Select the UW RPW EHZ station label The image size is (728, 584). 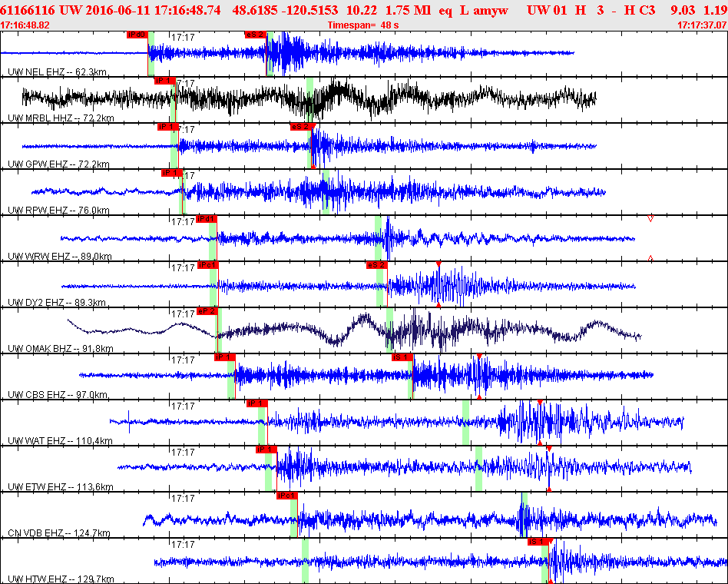[x=58, y=210]
